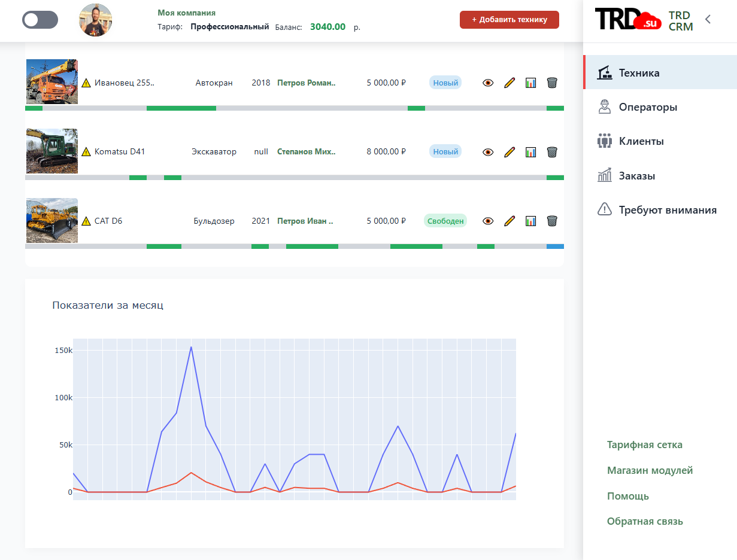This screenshot has height=560, width=737.
Task: Click the Операторы worker sidebar icon
Action: pos(605,107)
